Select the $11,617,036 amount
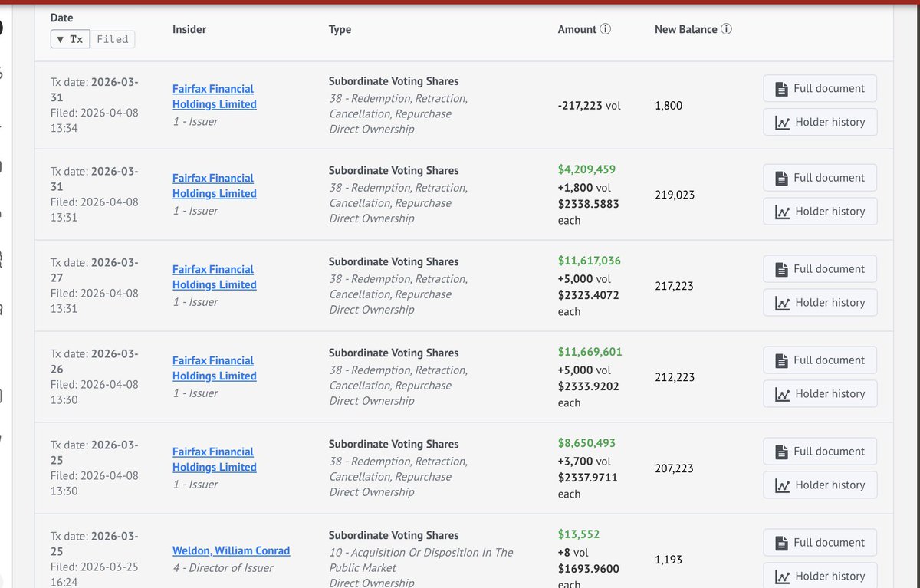The width and height of the screenshot is (920, 588). tap(590, 261)
